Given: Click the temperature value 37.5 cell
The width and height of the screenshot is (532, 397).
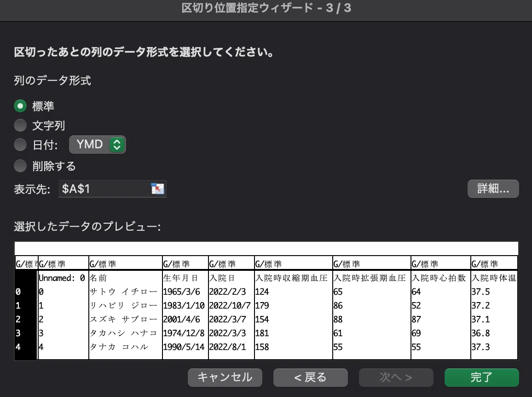Looking at the screenshot, I should pos(481,292).
